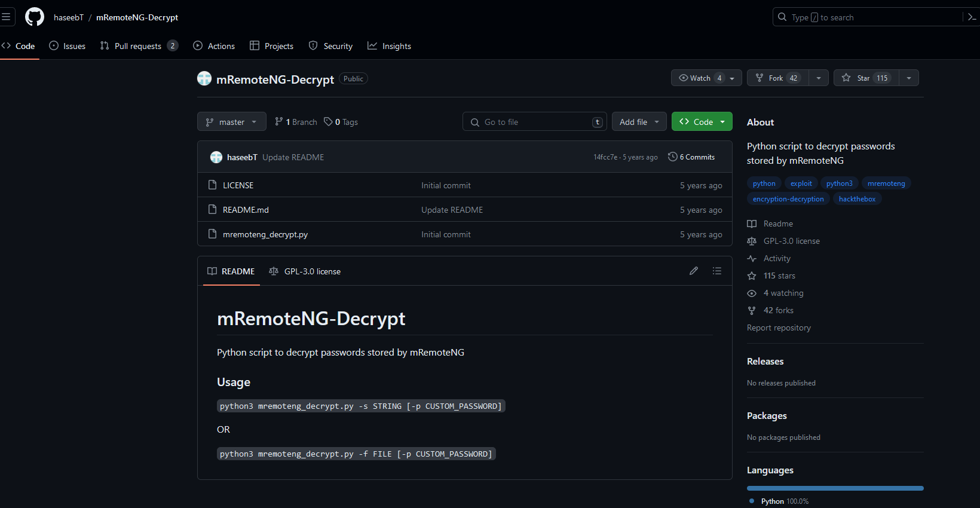The height and width of the screenshot is (508, 980).
Task: Click the star icon beside 115 stars
Action: 752,276
